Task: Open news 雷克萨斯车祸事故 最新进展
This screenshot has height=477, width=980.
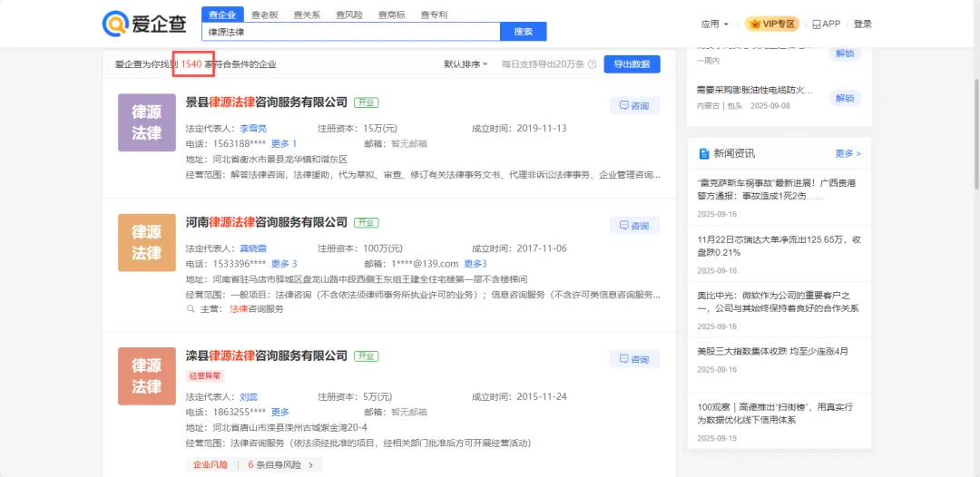Action: click(x=776, y=190)
